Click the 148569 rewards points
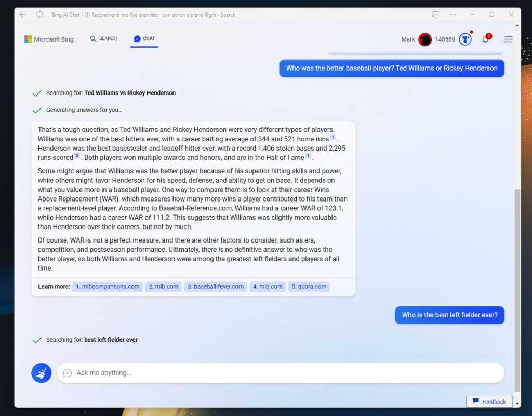The image size is (532, 416). (445, 39)
